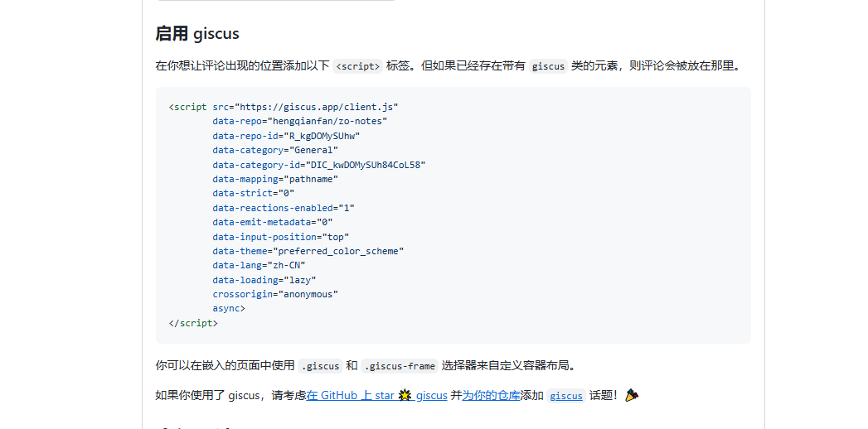Click the '启用 giscus' heading
The width and height of the screenshot is (868, 429).
197,34
